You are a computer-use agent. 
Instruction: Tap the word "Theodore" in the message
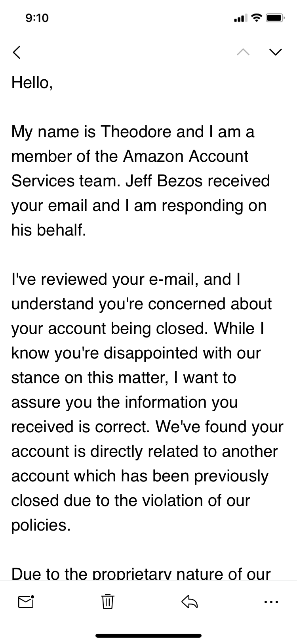tap(136, 132)
